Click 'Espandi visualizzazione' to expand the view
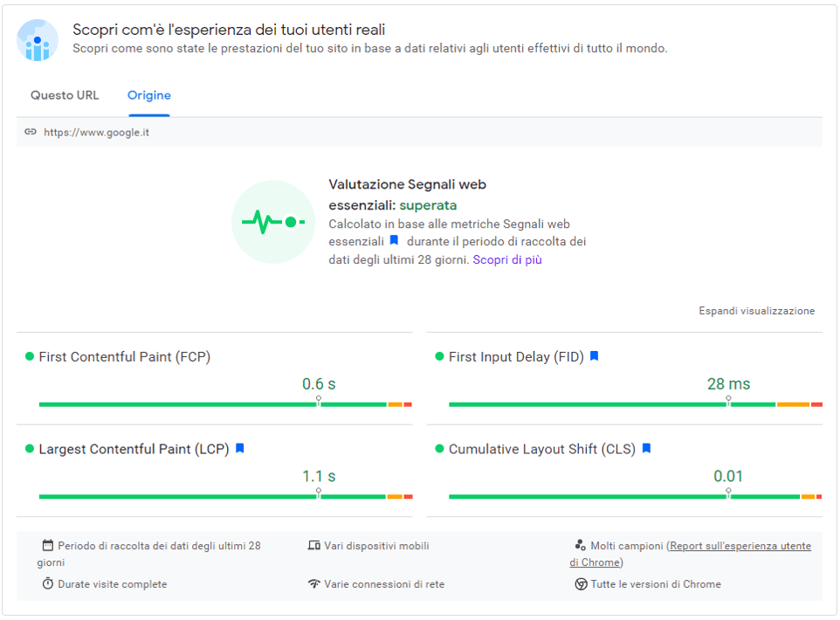 point(756,311)
